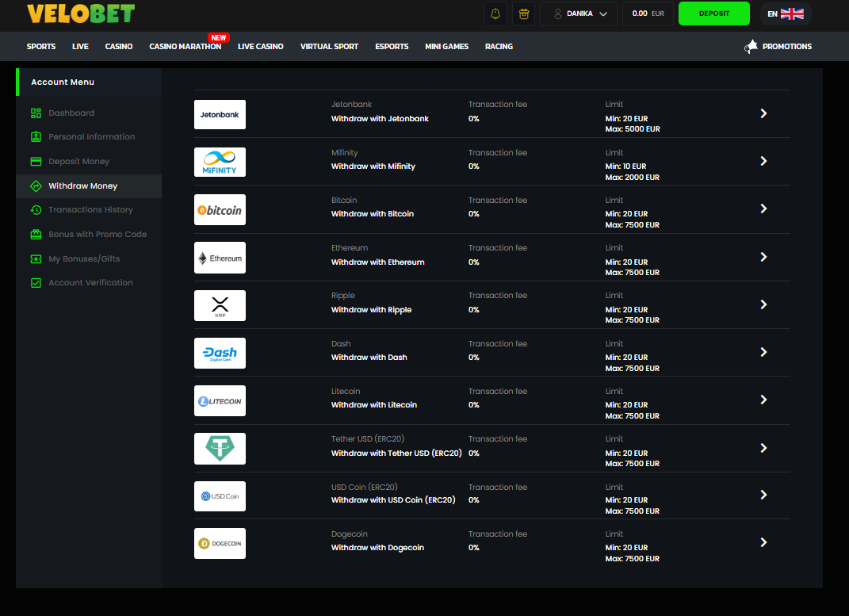Open Casino Marathon menu item

click(185, 47)
